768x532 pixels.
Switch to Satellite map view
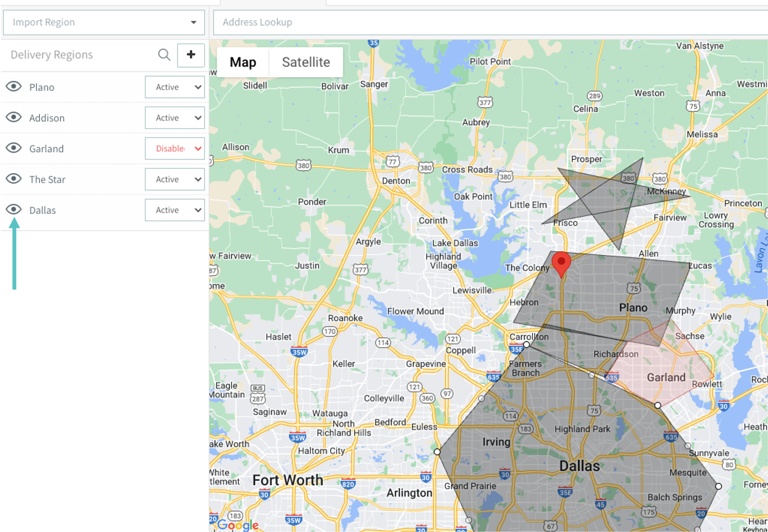coord(306,62)
